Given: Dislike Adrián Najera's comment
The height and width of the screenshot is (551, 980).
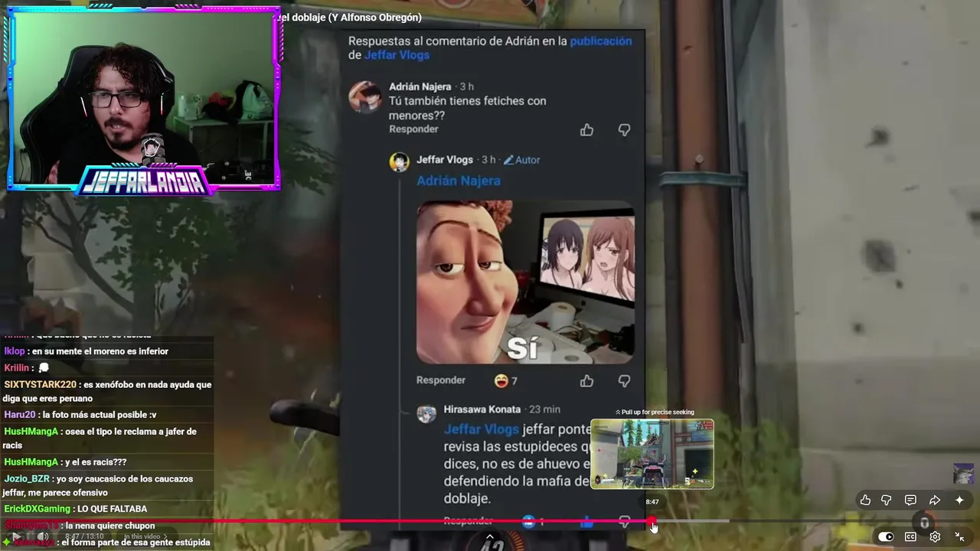Looking at the screenshot, I should [624, 130].
